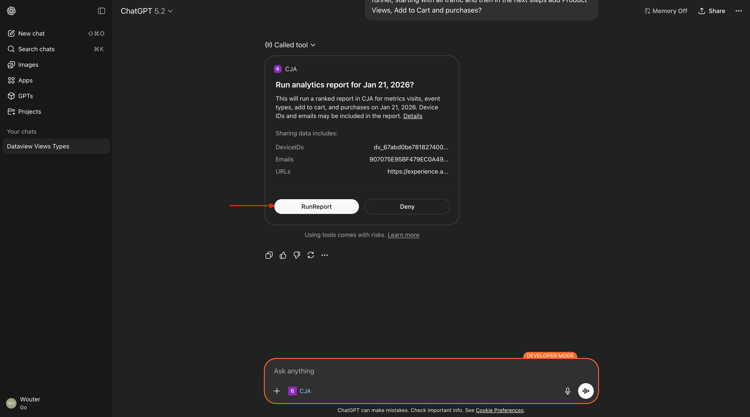This screenshot has height=417, width=750.
Task: Open the top-right more options menu
Action: [x=739, y=11]
